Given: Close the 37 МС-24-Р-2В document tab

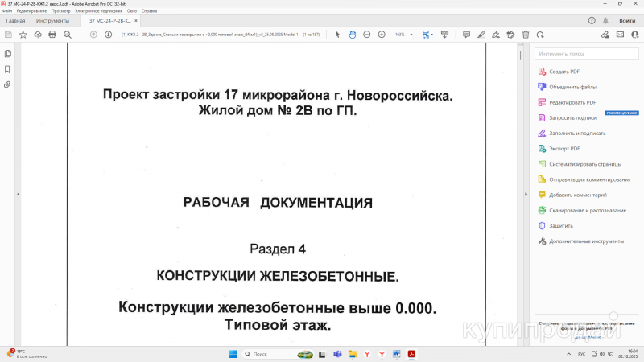Looking at the screenshot, I should [x=136, y=21].
